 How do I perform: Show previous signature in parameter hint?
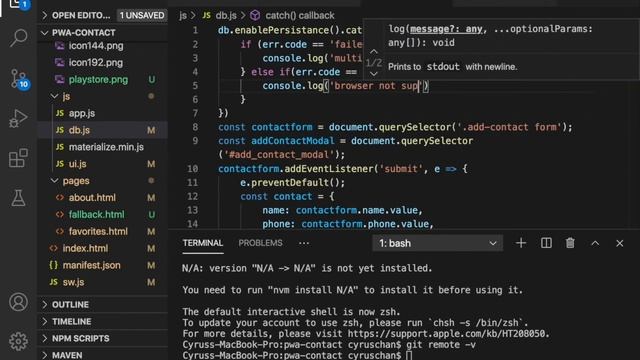point(373,52)
